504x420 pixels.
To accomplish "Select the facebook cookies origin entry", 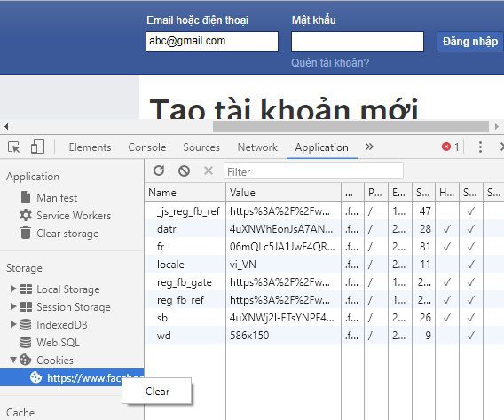I will click(x=72, y=377).
